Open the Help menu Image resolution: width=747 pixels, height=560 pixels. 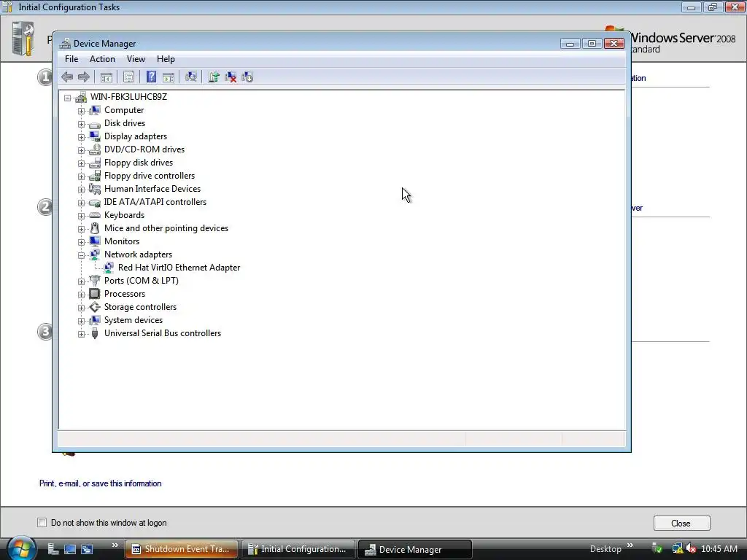point(166,59)
